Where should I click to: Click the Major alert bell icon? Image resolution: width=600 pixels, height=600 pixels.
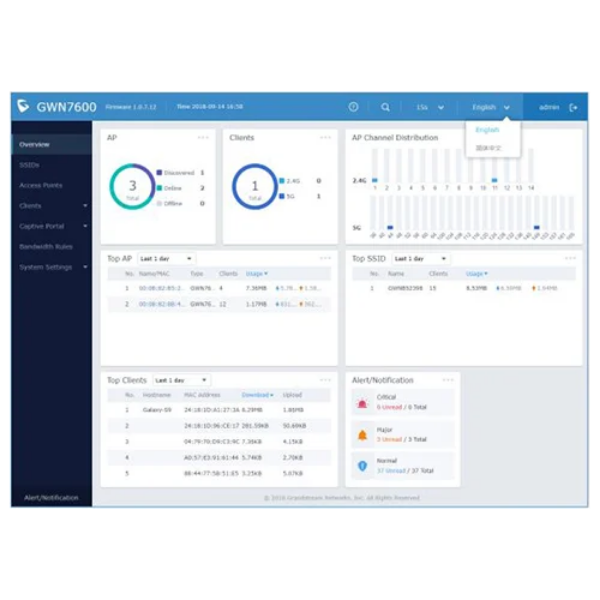click(362, 435)
